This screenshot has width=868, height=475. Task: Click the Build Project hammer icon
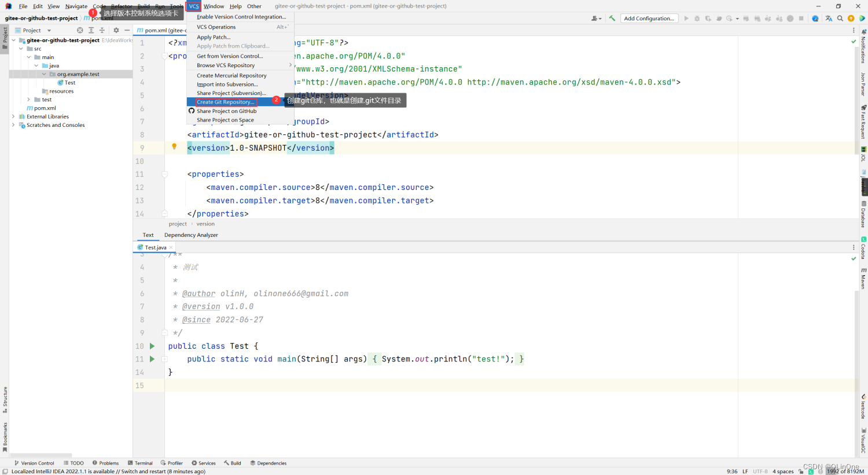point(612,19)
